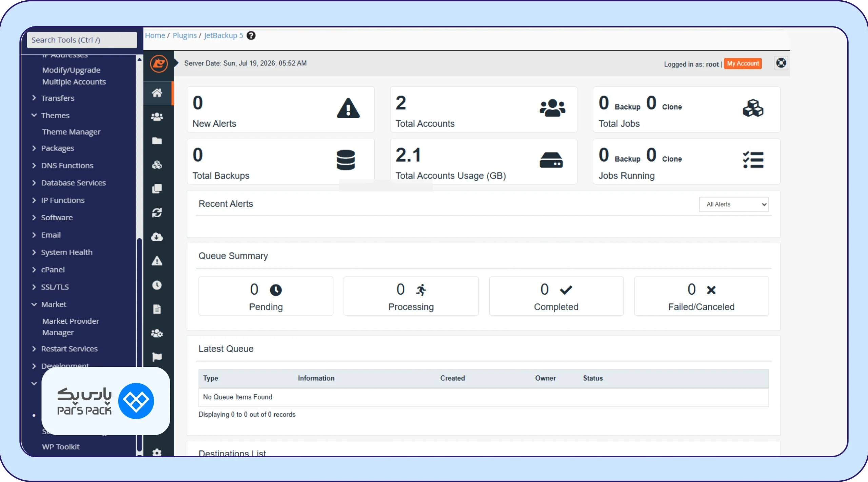Click the Pending clock icon
This screenshot has width=868, height=482.
pyautogui.click(x=276, y=290)
